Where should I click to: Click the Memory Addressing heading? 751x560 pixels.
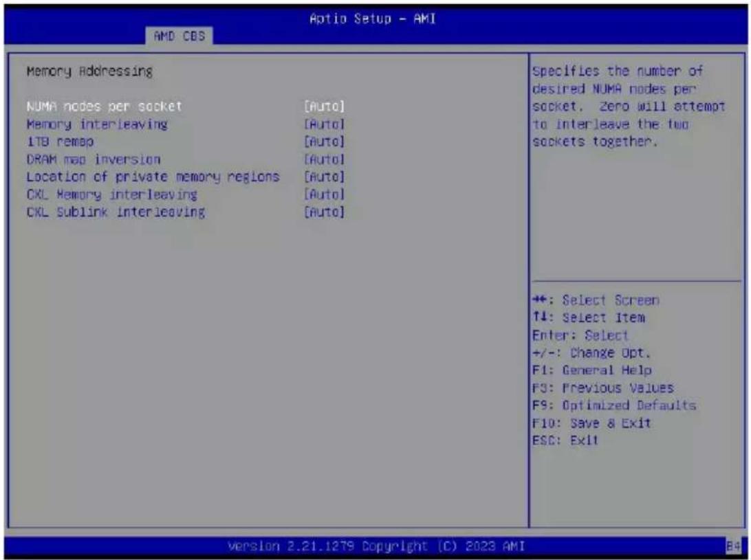89,71
